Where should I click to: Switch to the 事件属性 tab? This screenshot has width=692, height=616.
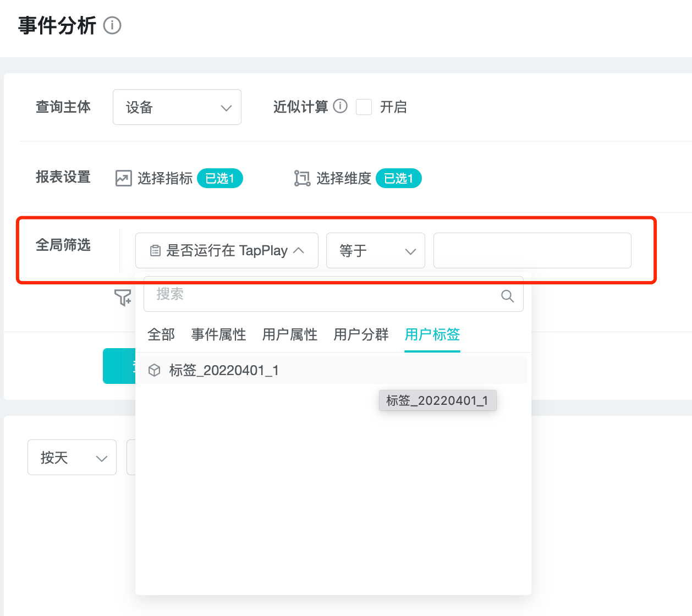point(218,334)
